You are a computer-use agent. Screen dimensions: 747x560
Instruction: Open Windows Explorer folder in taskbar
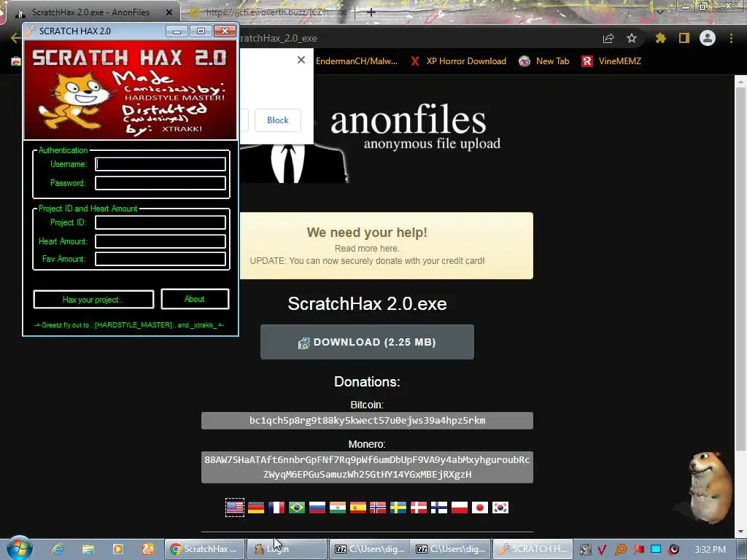[x=88, y=549]
